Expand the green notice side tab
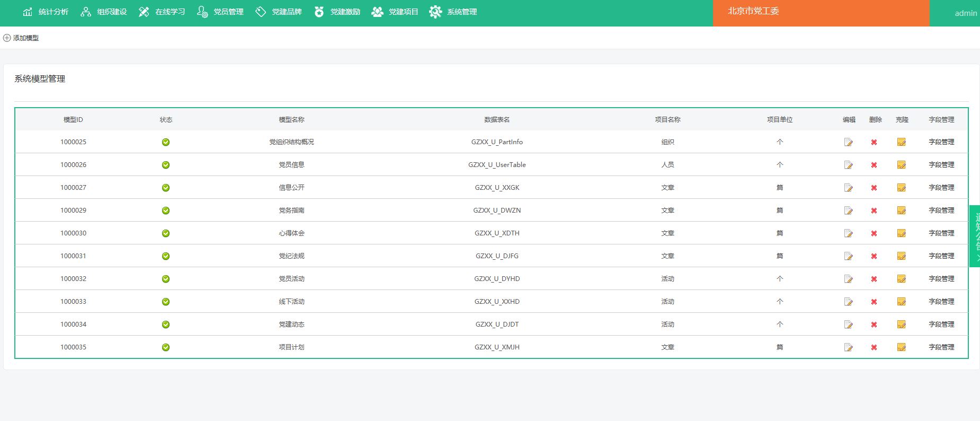Screen dimensions: 980x421 975,236
